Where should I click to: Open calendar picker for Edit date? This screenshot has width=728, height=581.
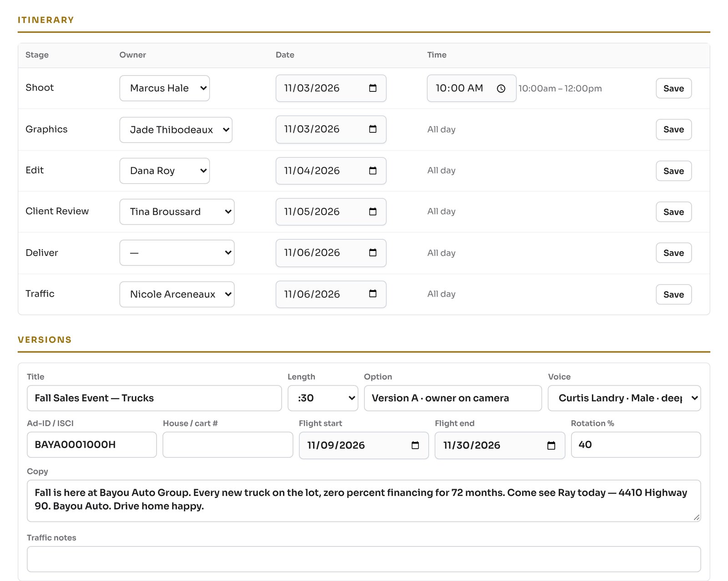pos(373,170)
